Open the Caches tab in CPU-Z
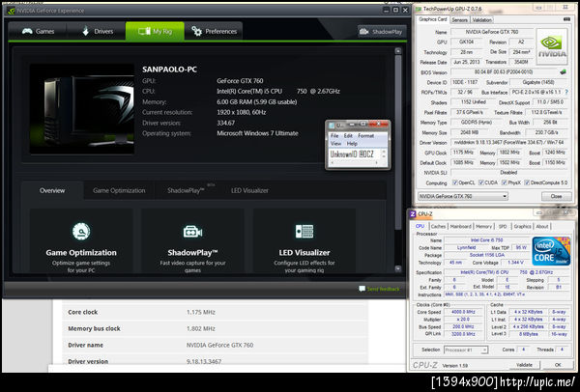 (438, 227)
